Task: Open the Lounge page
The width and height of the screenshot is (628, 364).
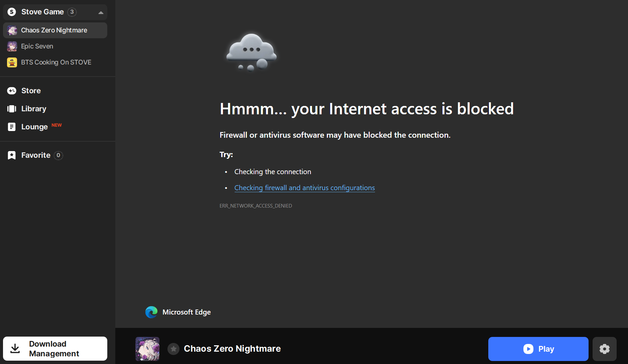Action: tap(34, 127)
